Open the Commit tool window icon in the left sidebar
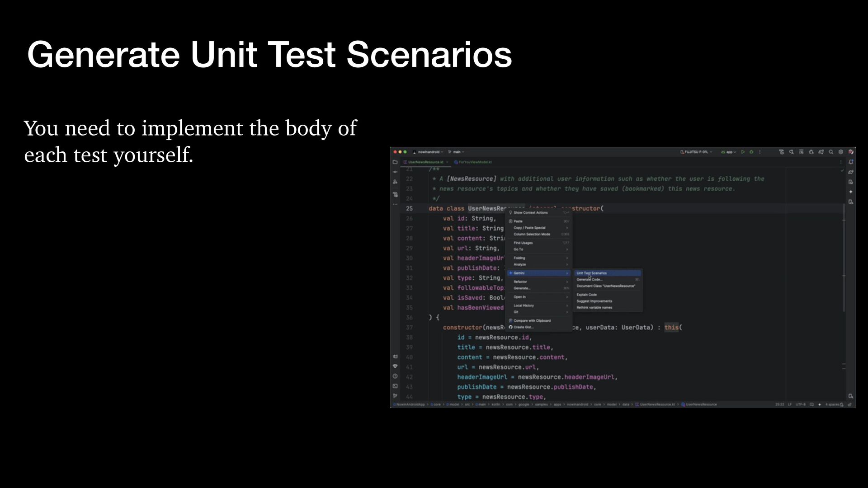The image size is (868, 488). coord(395,172)
